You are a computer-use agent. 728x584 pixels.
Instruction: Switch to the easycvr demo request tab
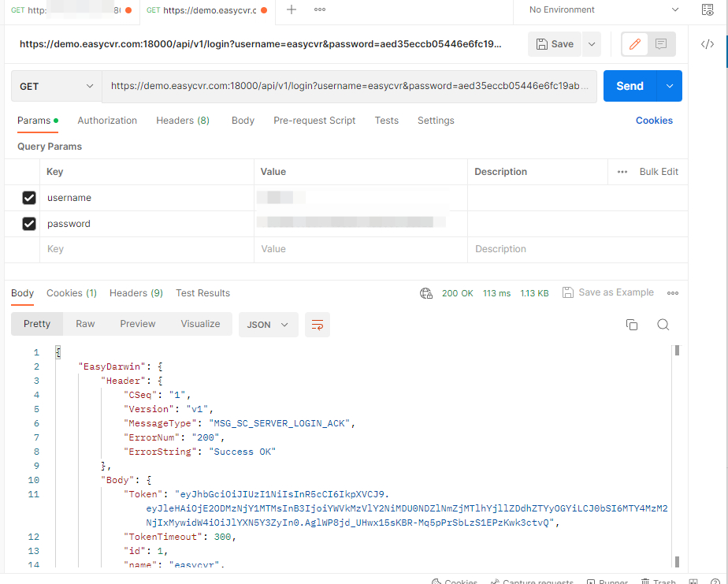coord(207,10)
